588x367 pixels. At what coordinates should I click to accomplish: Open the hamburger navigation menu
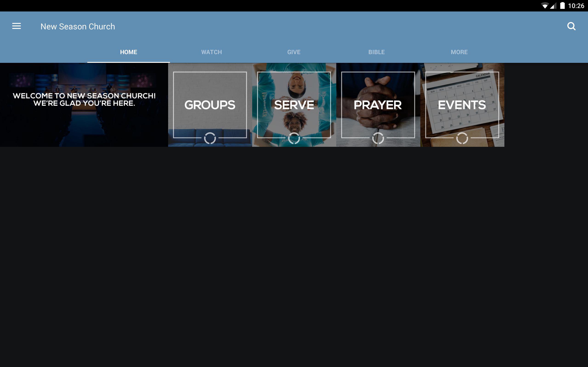(17, 26)
